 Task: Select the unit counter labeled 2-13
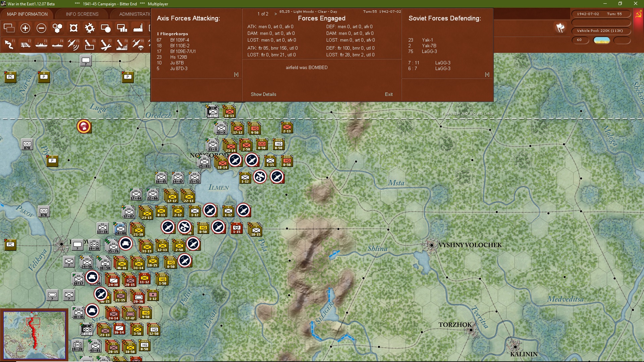[x=287, y=127]
